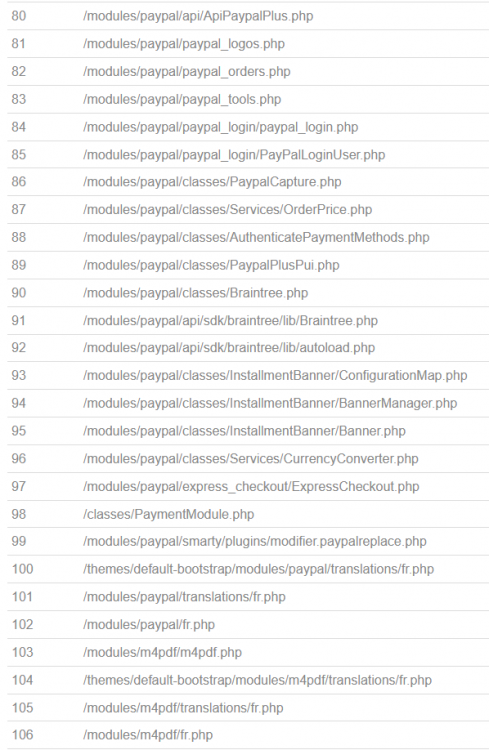Image resolution: width=489 pixels, height=750 pixels.
Task: Click row 81 paypal_logos.php path
Action: click(184, 44)
